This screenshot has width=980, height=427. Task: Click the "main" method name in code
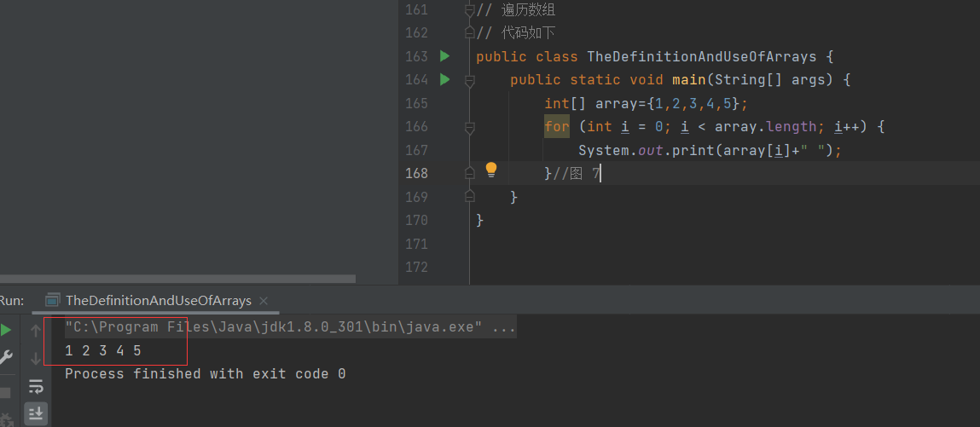coord(689,80)
